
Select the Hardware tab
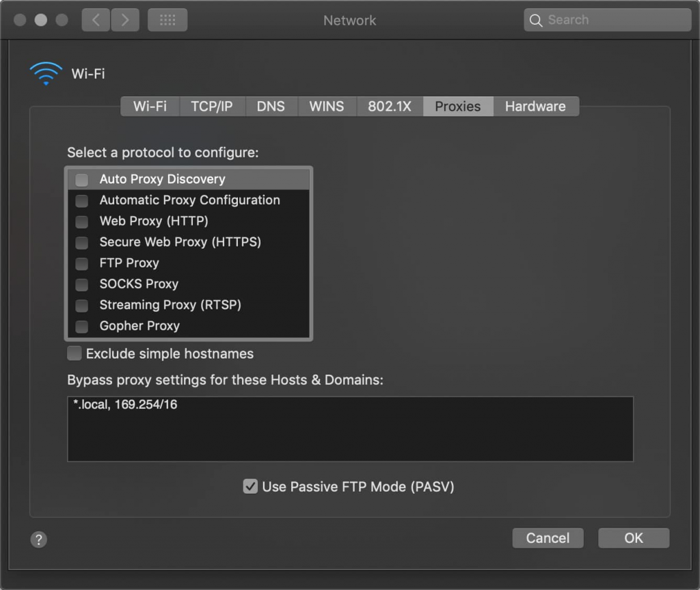click(536, 106)
